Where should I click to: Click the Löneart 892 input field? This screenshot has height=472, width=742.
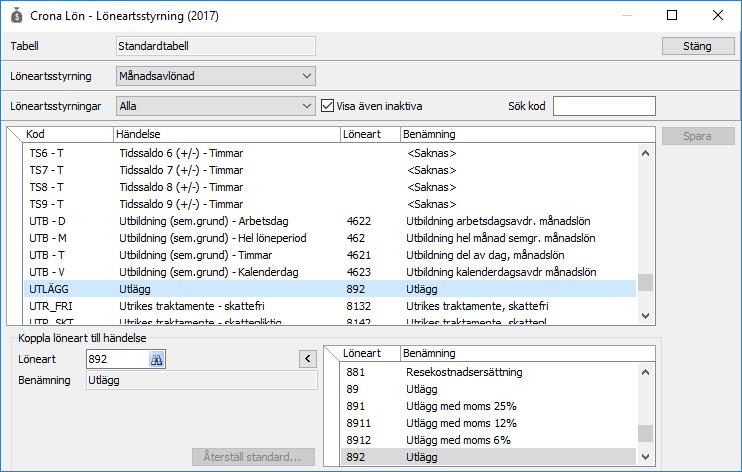click(x=117, y=359)
